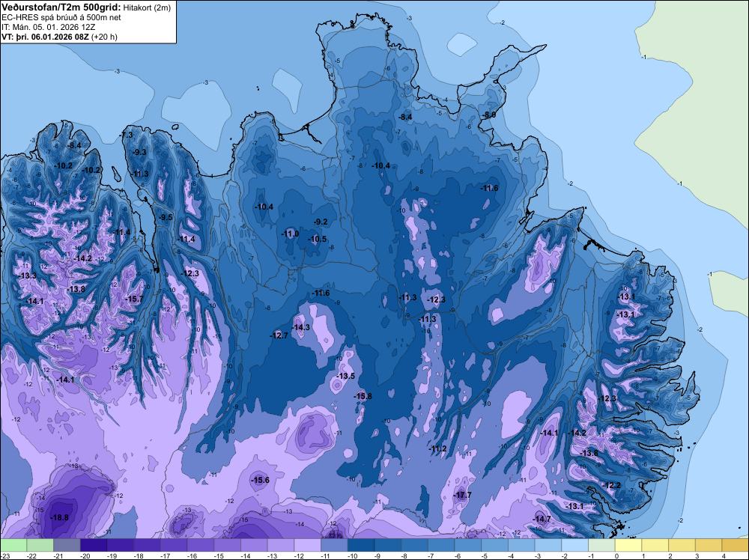Click the -15.6 temperature label
The height and width of the screenshot is (560, 749).
[x=261, y=481]
